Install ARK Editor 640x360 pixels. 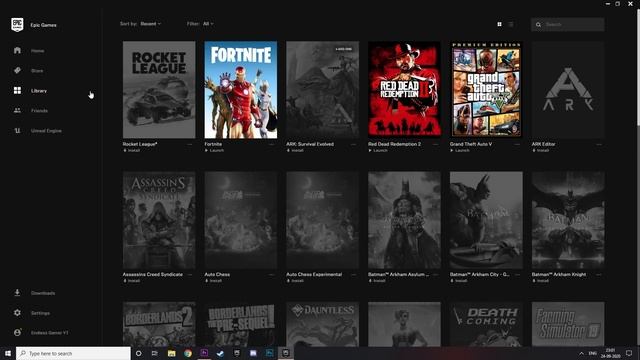[541, 151]
